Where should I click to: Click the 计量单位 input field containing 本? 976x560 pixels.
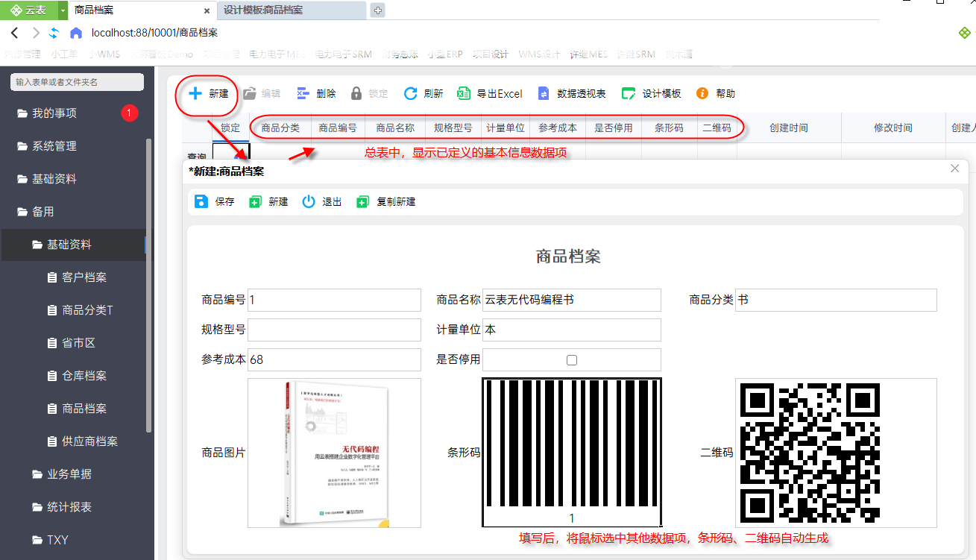point(572,330)
